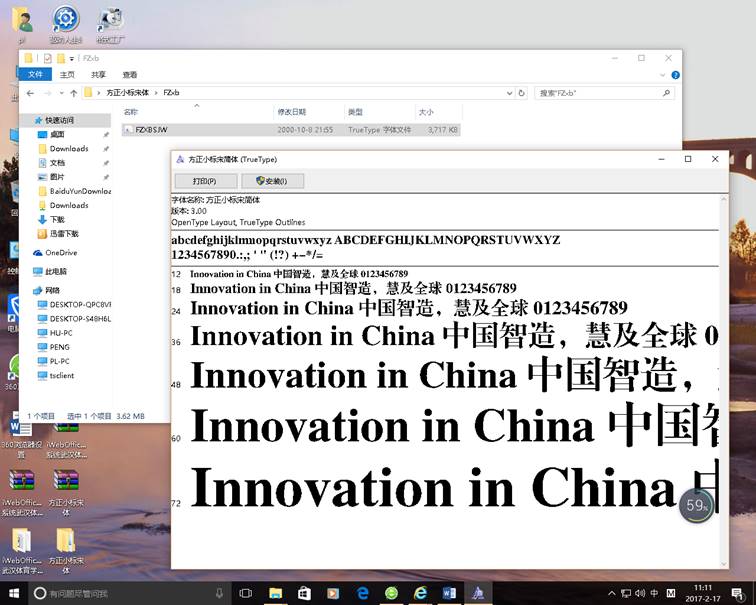756x605 pixels.
Task: Click the Up directory arrow in Explorer
Action: click(74, 93)
